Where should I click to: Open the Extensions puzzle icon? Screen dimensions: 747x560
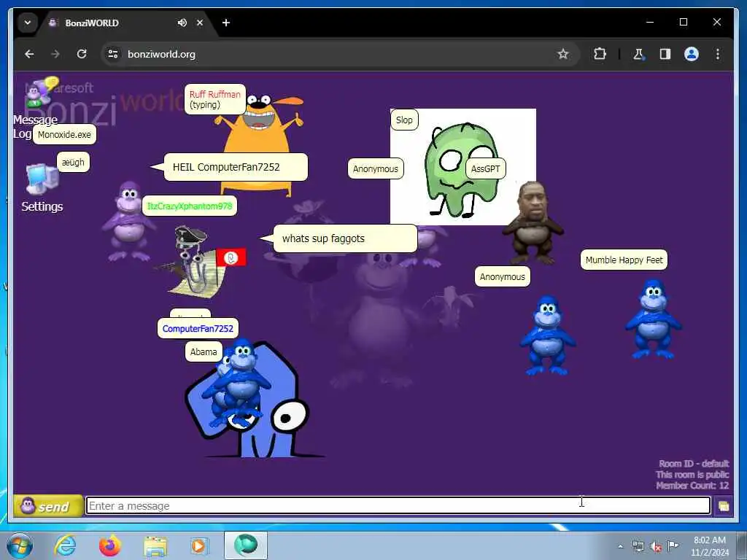click(x=600, y=54)
